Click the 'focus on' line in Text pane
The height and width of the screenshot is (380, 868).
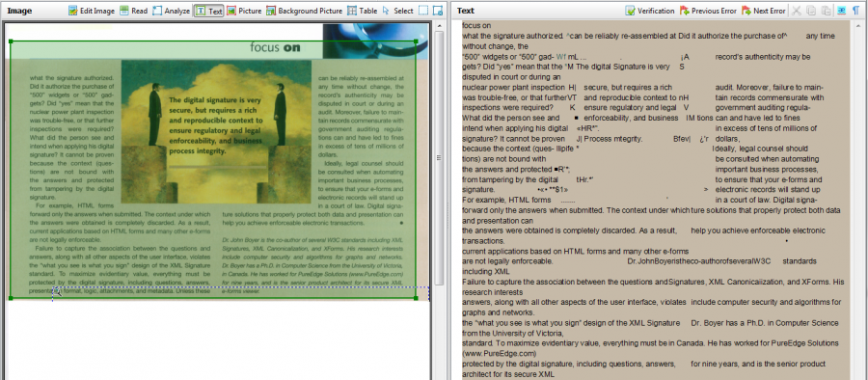pos(476,25)
